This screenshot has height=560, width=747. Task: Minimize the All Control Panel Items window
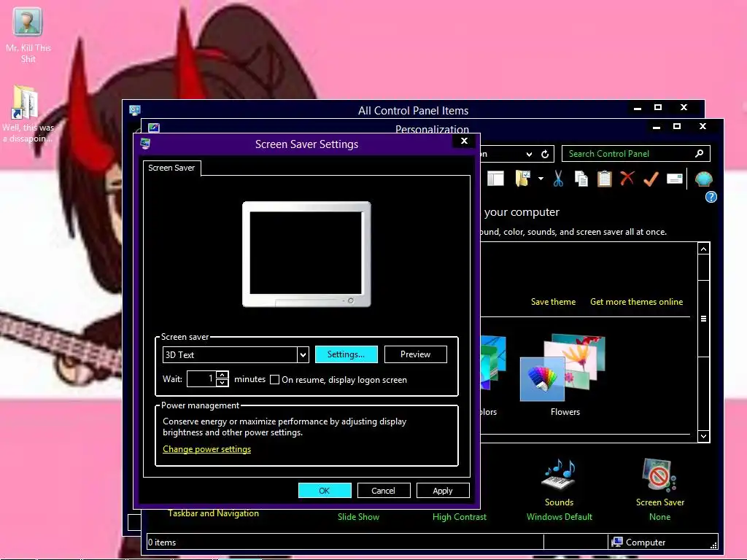638,108
